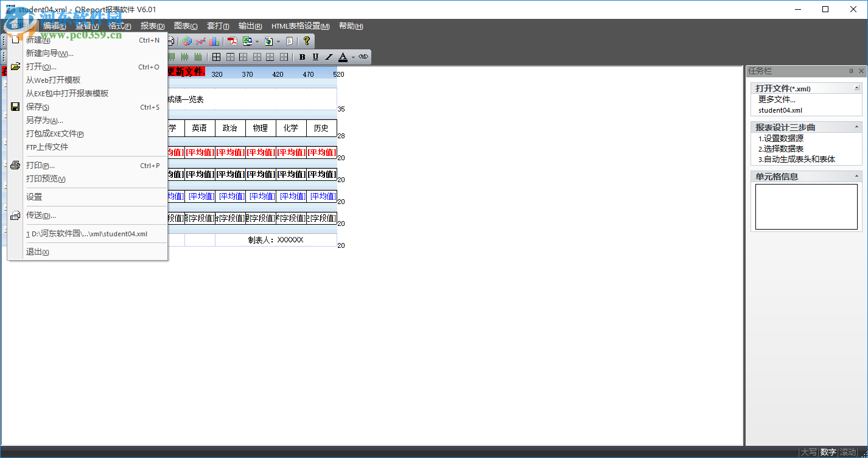Choose 新建(N) from the file menu
The image size is (868, 458).
click(87, 40)
